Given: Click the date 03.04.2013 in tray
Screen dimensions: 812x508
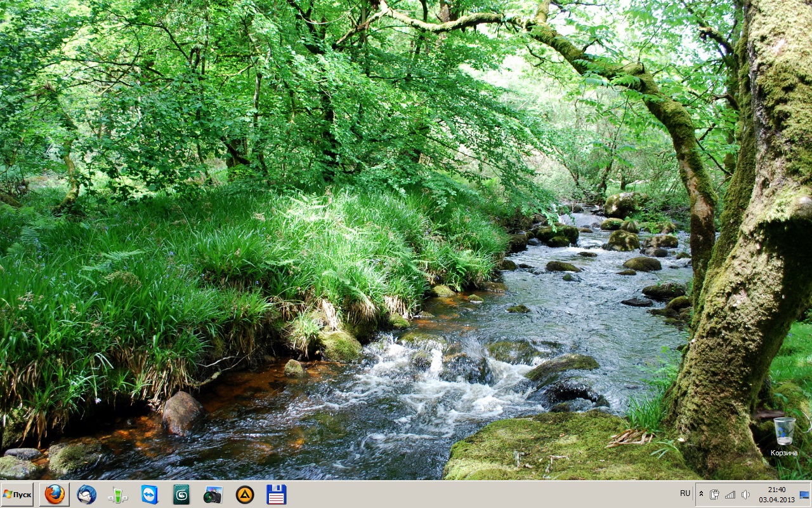Looking at the screenshot, I should click(x=776, y=499).
